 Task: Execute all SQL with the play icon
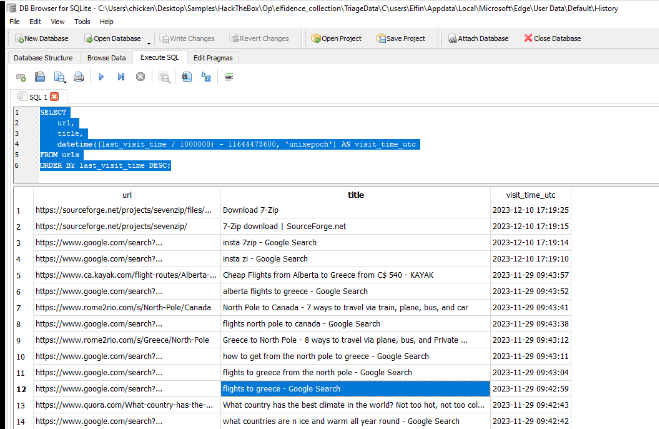(x=101, y=77)
